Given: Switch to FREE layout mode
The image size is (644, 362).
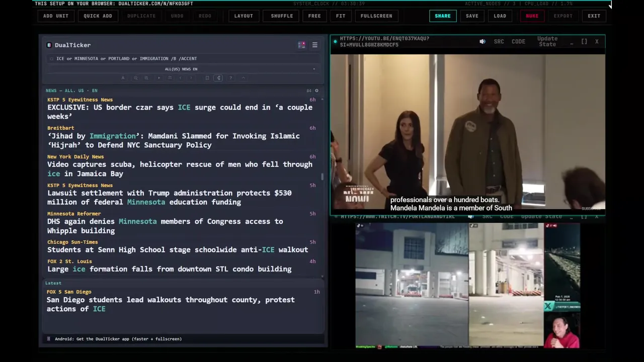Looking at the screenshot, I should click(314, 16).
